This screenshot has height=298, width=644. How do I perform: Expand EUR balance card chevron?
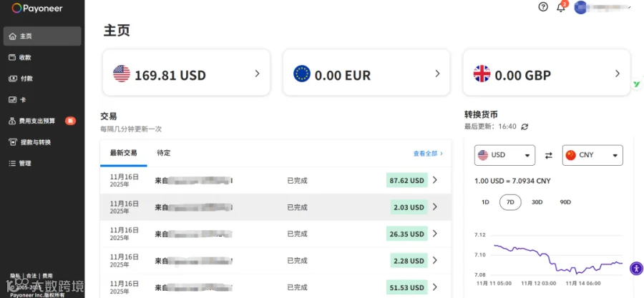437,74
